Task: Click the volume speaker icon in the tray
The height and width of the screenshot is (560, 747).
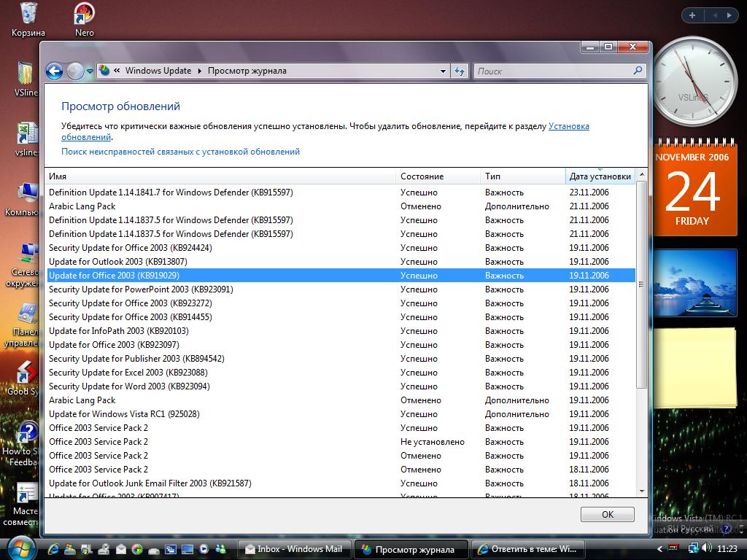Action: 707,548
